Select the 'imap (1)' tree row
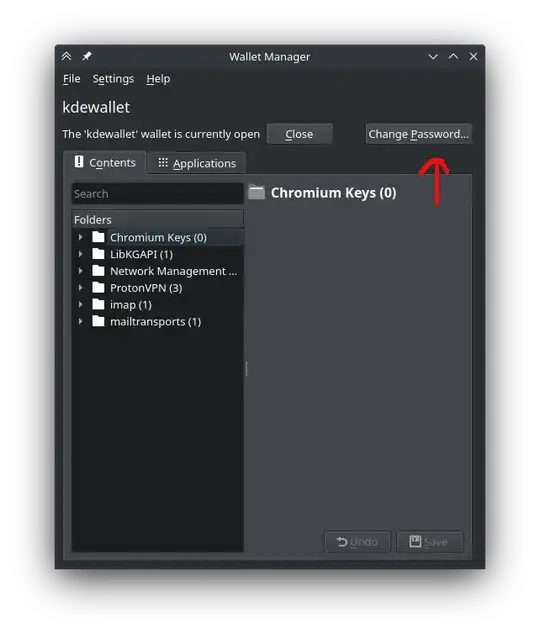 pos(158,305)
